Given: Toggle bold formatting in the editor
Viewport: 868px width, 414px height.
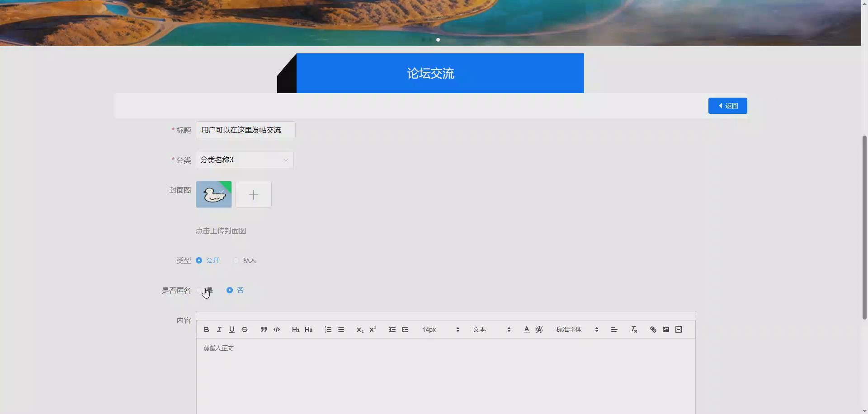Looking at the screenshot, I should pos(206,329).
